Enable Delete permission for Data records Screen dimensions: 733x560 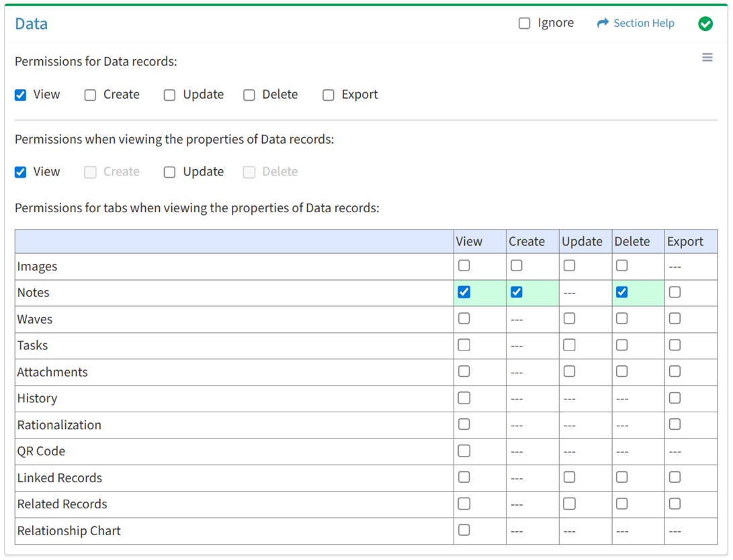249,95
